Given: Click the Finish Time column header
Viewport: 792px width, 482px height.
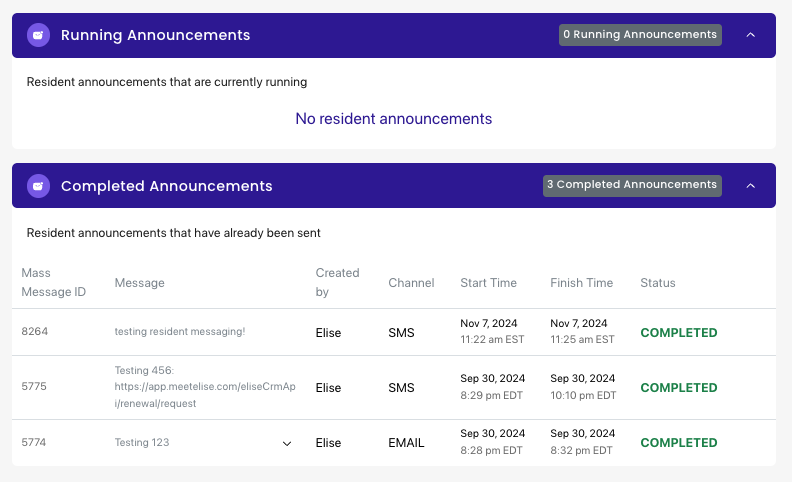Looking at the screenshot, I should tap(581, 283).
